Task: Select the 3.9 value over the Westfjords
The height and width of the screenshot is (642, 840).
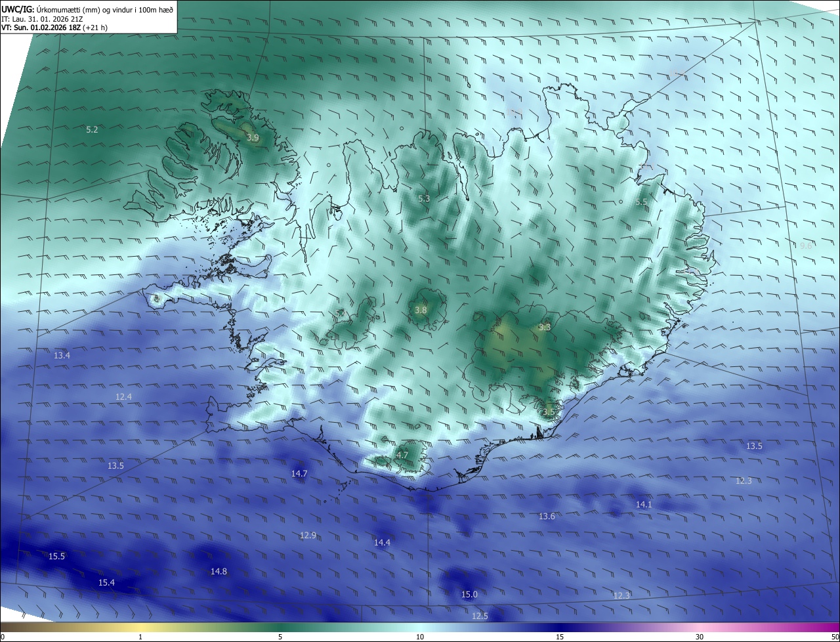Action: (x=253, y=138)
